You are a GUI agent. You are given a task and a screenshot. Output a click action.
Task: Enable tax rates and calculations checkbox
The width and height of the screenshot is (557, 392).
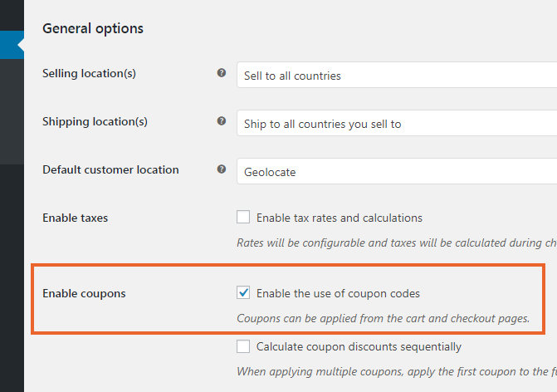click(x=243, y=217)
